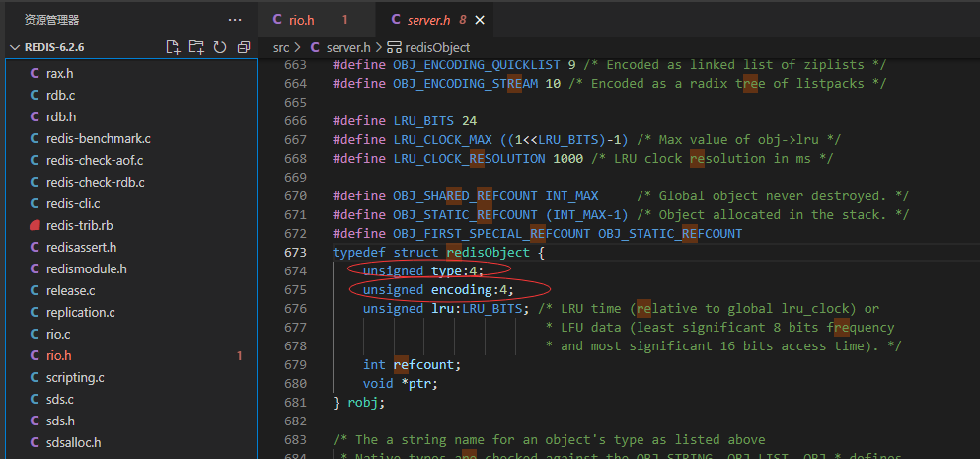Click LRU_CLOCK_RESOLUTION macro on line 668
This screenshot has width=980, height=459.
click(x=470, y=159)
